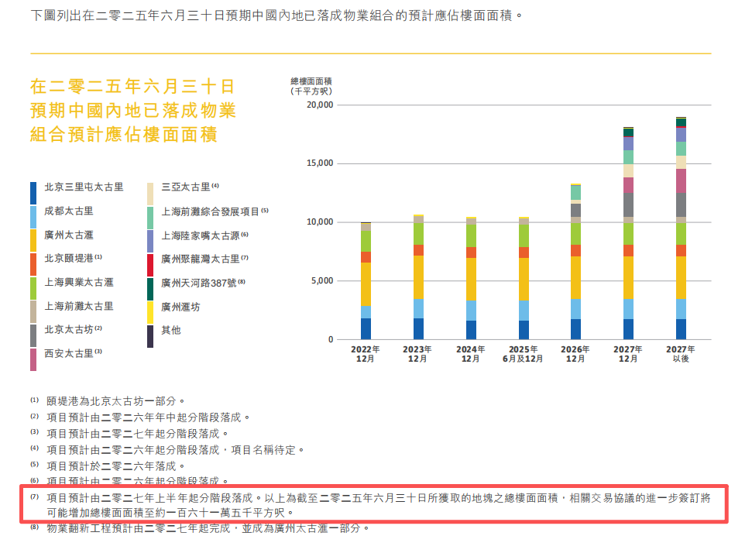
Task: Click the 2024年12月 stacked bar
Action: [471, 279]
